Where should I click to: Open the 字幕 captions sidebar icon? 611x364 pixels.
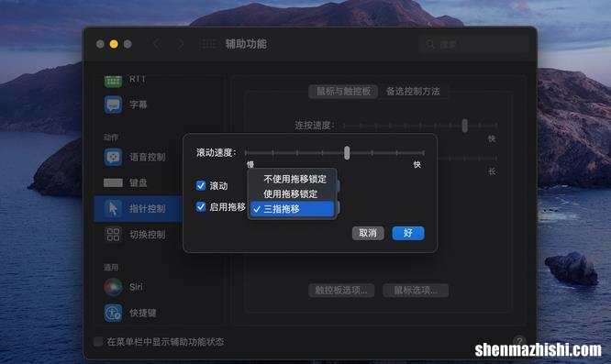tap(113, 105)
